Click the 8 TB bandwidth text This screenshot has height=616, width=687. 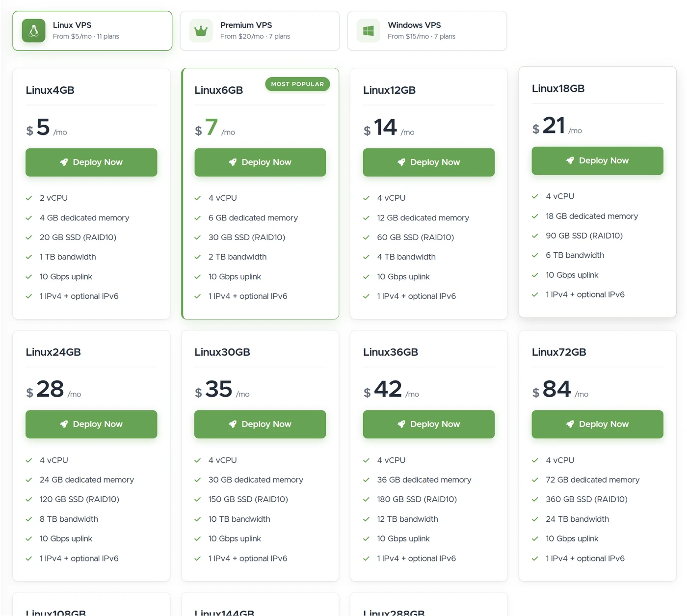tap(69, 519)
